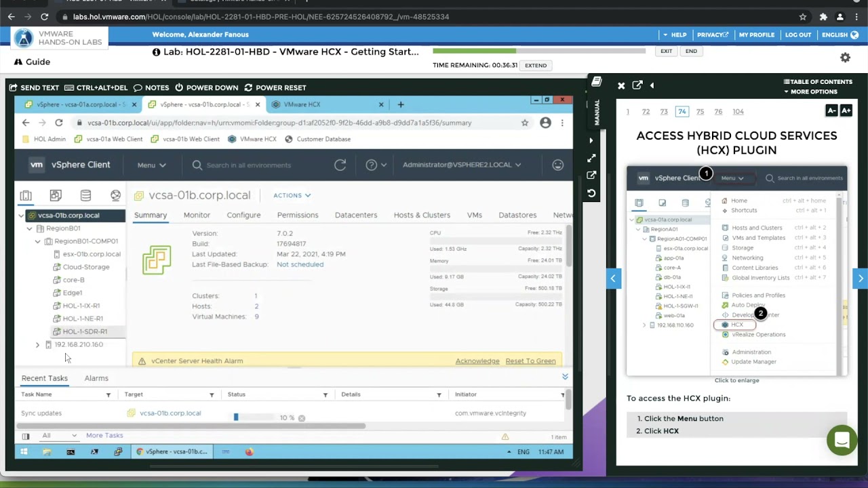868x488 pixels.
Task: Click the Not scheduled backup link
Action: tap(300, 264)
